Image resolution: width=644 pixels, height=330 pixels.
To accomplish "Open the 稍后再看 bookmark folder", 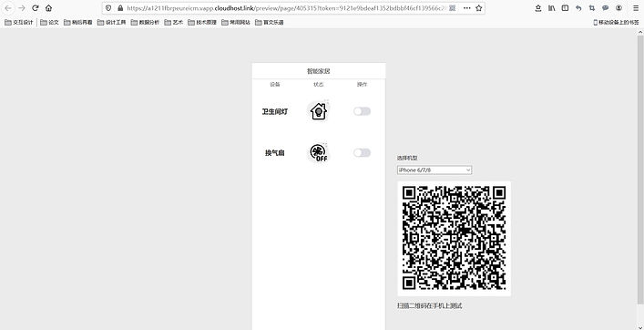I will (x=78, y=23).
